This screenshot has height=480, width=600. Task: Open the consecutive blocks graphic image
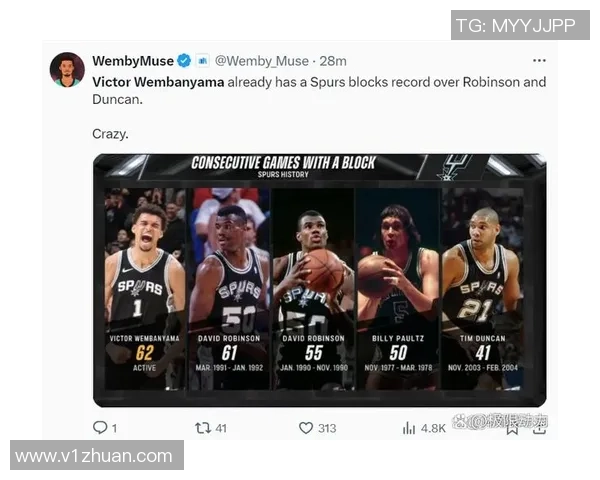[x=320, y=280]
